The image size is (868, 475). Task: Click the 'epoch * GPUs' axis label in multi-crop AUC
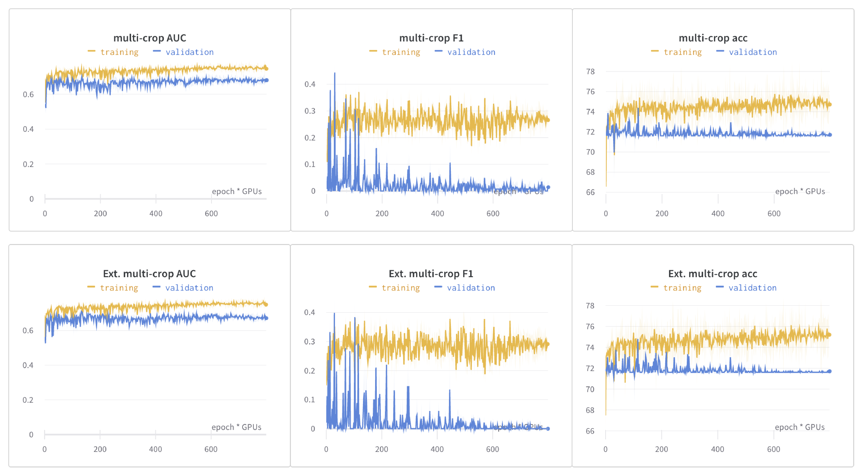[x=237, y=191]
